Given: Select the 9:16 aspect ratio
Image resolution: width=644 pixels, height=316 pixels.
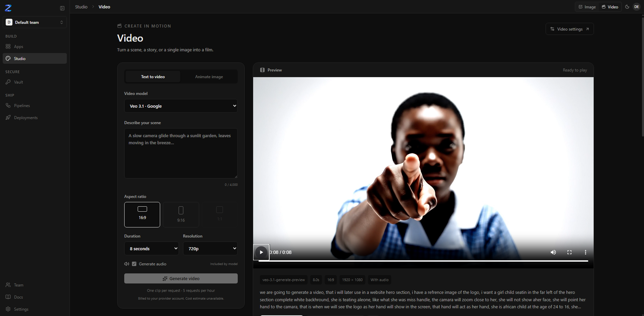Looking at the screenshot, I should point(181,215).
